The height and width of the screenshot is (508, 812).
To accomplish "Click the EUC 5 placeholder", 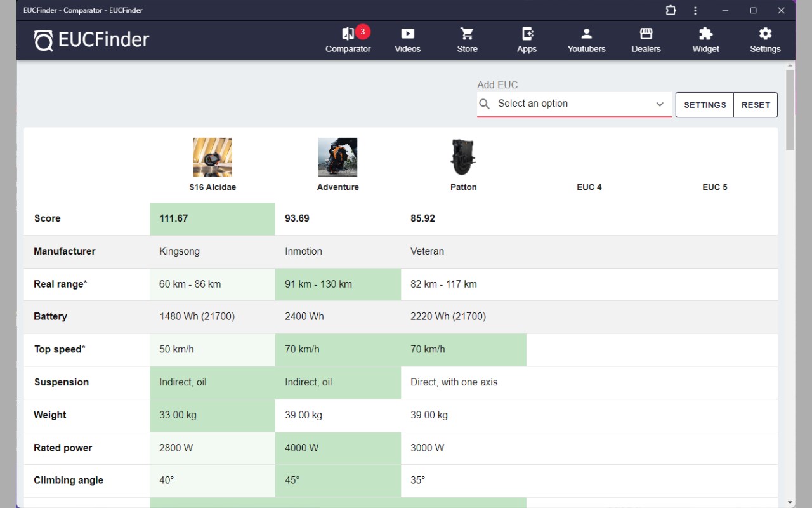I will [715, 187].
